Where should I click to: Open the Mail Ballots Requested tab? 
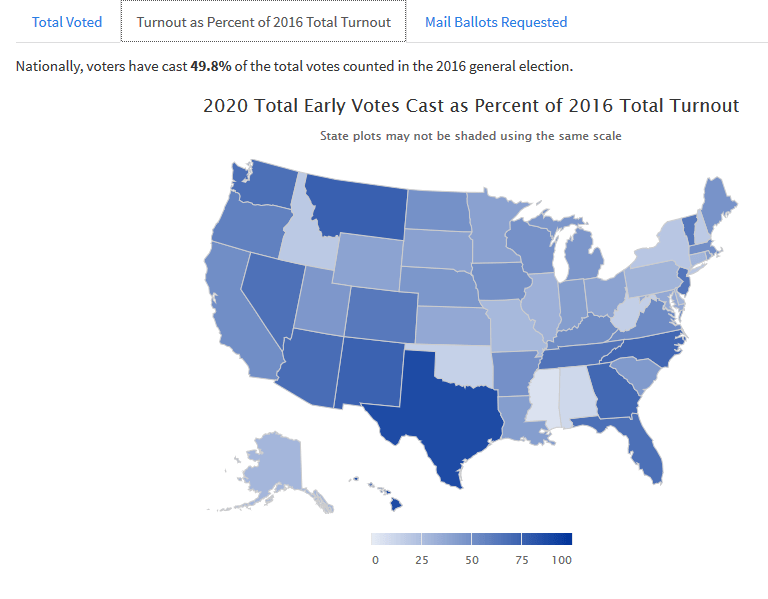click(495, 22)
